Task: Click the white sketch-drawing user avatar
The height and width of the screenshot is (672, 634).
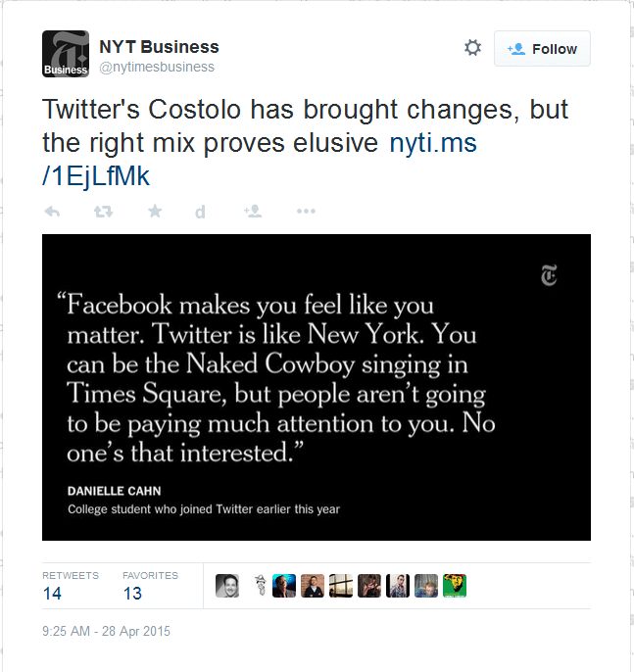Action: point(256,586)
